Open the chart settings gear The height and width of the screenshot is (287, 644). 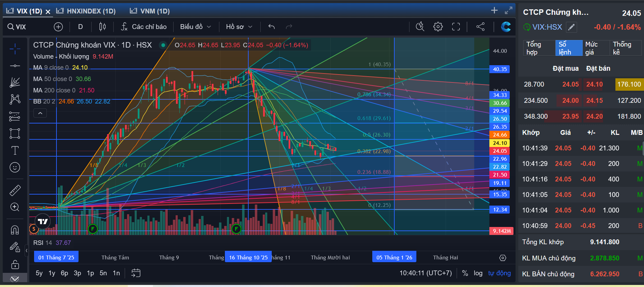[438, 27]
